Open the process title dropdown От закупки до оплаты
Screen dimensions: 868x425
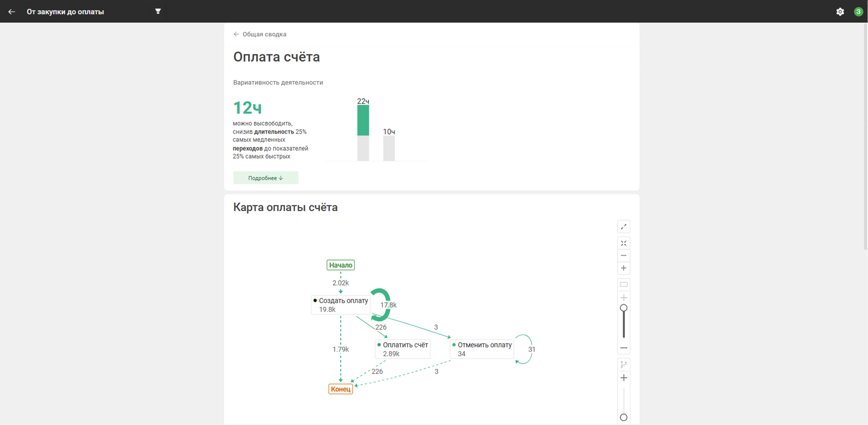coord(65,12)
